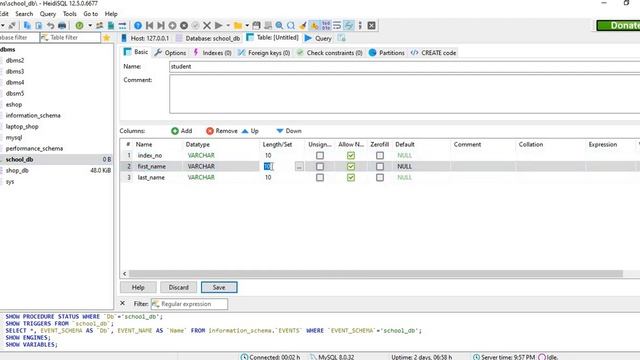This screenshot has width=640, height=360.
Task: Click the Up button to move column
Action: click(250, 131)
